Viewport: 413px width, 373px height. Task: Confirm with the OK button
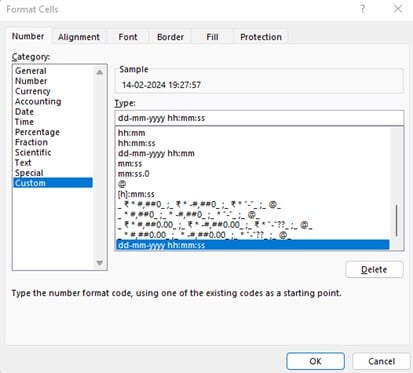coord(315,361)
